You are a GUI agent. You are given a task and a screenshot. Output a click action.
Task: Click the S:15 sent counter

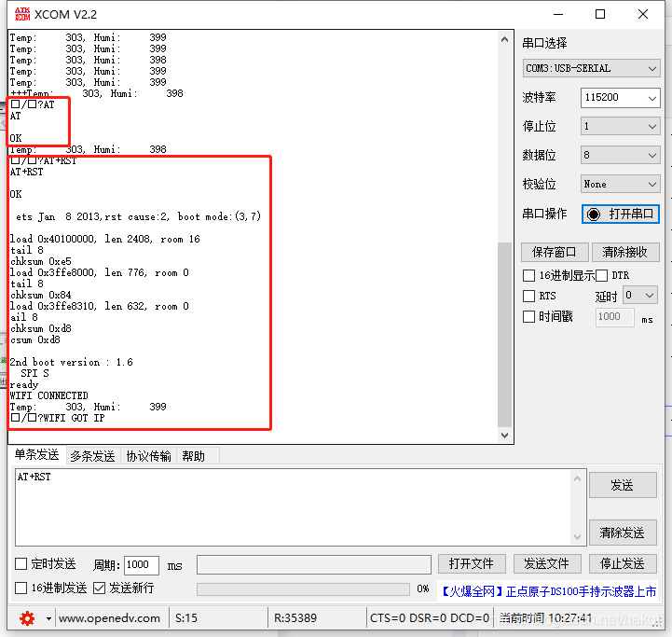pyautogui.click(x=186, y=618)
